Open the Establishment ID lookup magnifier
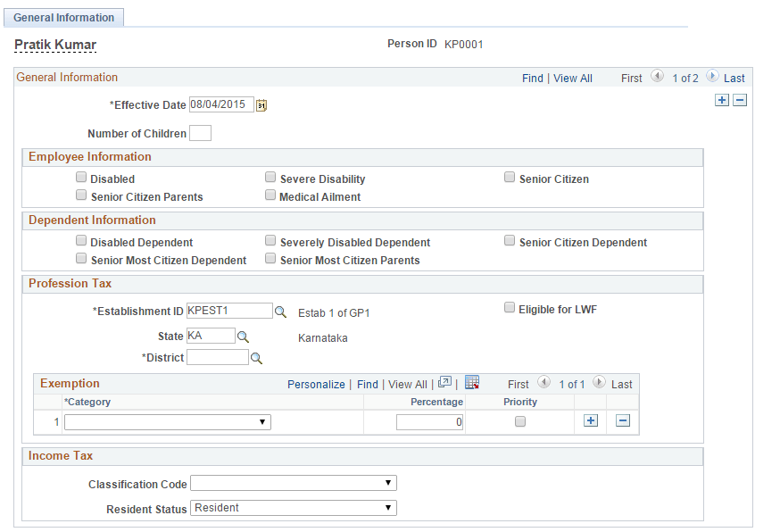780x532 pixels. 281,310
